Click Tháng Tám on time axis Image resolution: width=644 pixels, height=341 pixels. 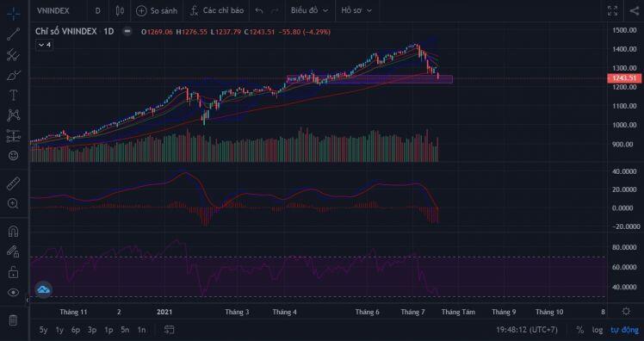pyautogui.click(x=458, y=313)
